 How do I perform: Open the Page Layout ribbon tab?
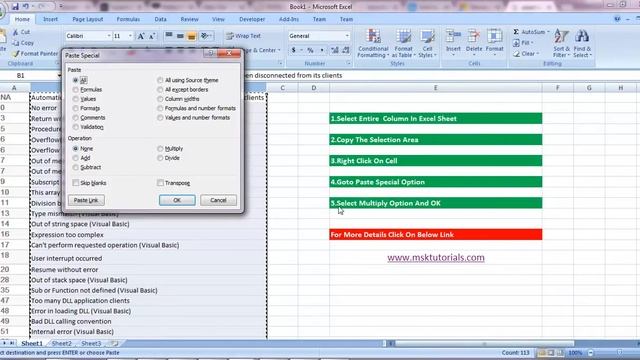click(88, 19)
